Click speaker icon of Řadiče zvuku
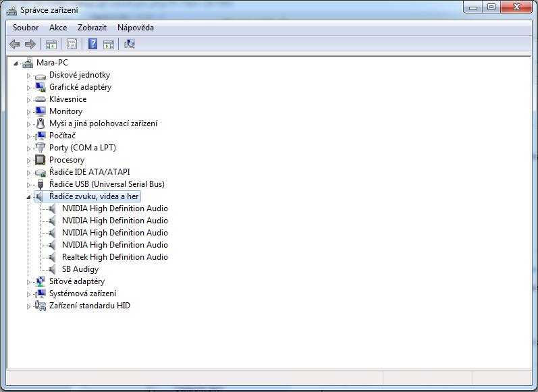538x392 pixels. tap(38, 196)
